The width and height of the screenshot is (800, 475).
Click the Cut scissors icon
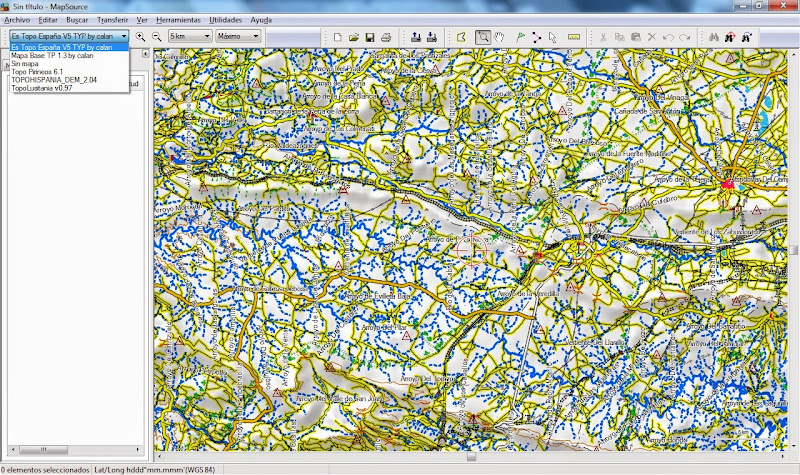point(603,37)
